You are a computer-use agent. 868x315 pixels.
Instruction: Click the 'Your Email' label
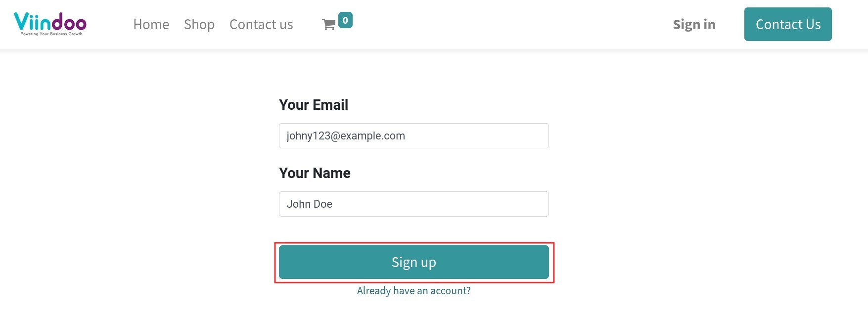pyautogui.click(x=313, y=105)
